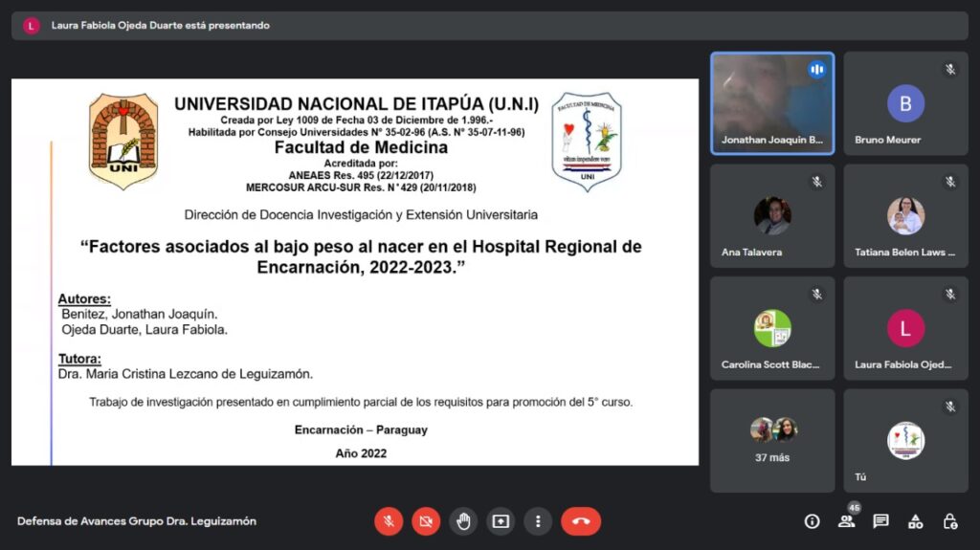
Task: Open the three-dot more options menu
Action: pos(538,521)
